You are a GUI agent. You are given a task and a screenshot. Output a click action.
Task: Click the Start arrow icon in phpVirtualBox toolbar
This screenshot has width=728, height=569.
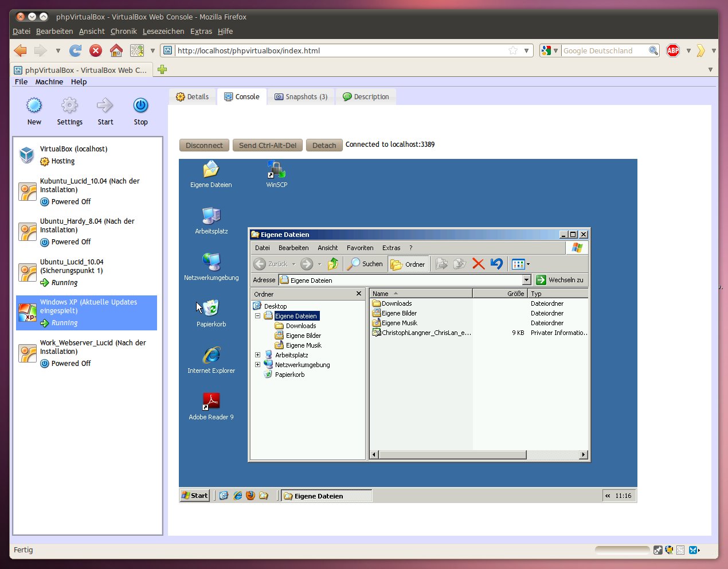(105, 106)
